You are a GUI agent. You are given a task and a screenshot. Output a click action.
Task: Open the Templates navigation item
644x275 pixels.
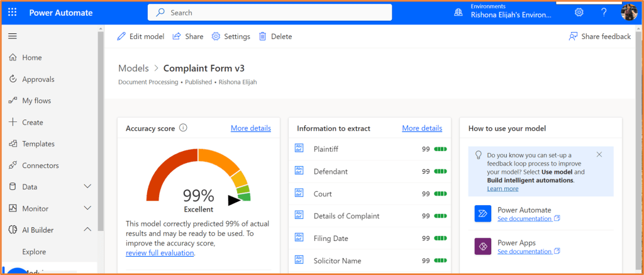(x=38, y=144)
